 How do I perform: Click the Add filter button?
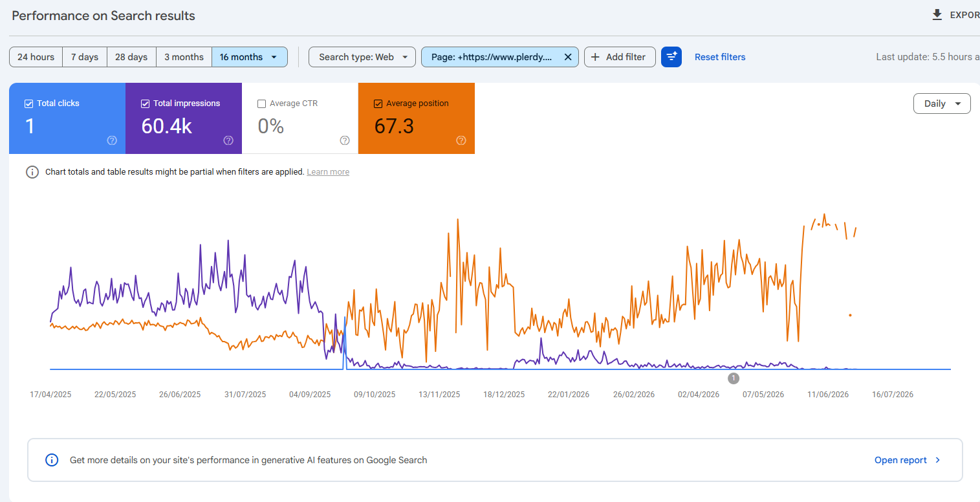pos(620,57)
